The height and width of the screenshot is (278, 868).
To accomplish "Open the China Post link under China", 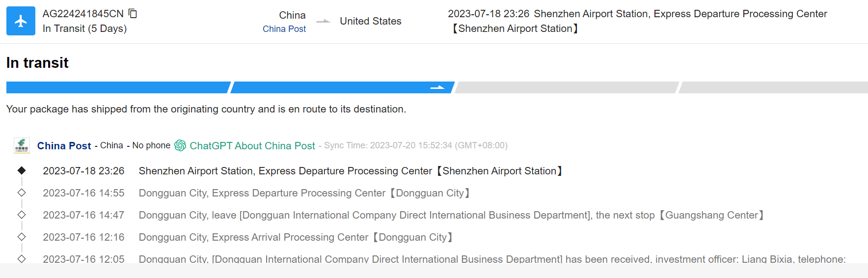I will [284, 29].
